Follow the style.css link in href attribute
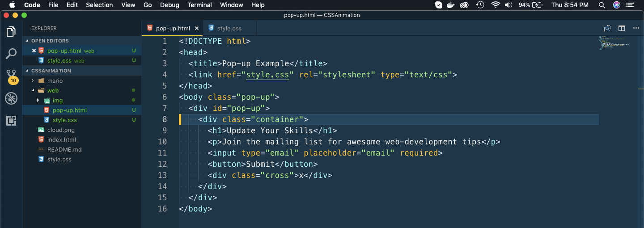Screen dimensions: 644x228 [267, 75]
